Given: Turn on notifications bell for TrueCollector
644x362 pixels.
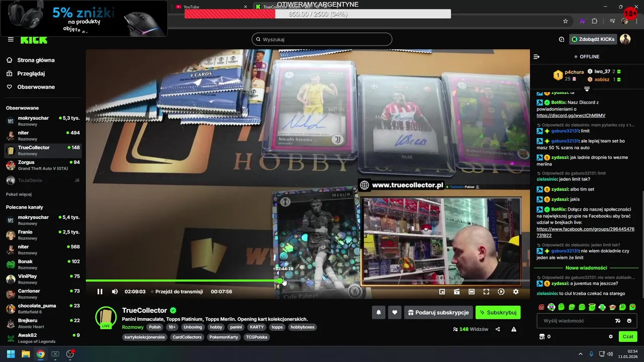Looking at the screenshot, I should click(378, 312).
